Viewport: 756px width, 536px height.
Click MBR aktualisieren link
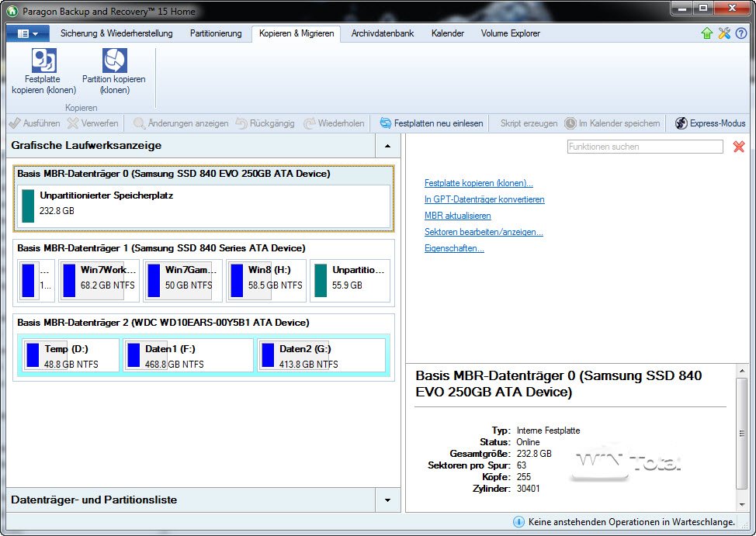(457, 216)
